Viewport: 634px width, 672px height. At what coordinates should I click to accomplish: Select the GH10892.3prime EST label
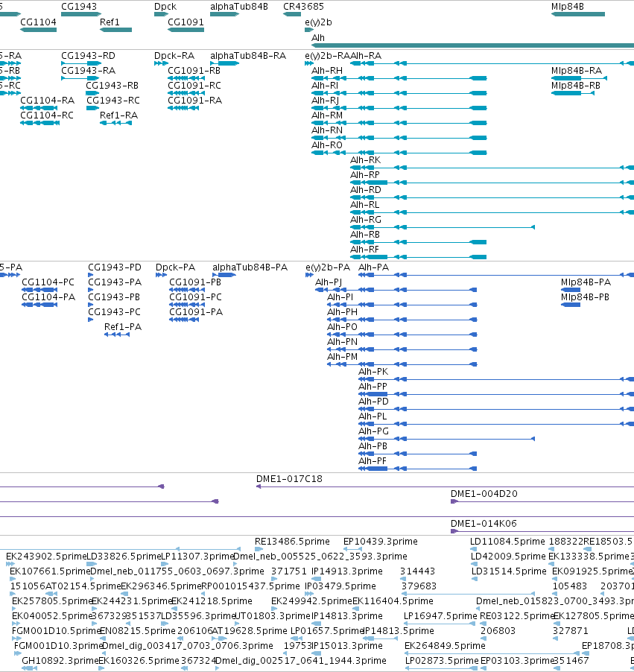[60, 660]
